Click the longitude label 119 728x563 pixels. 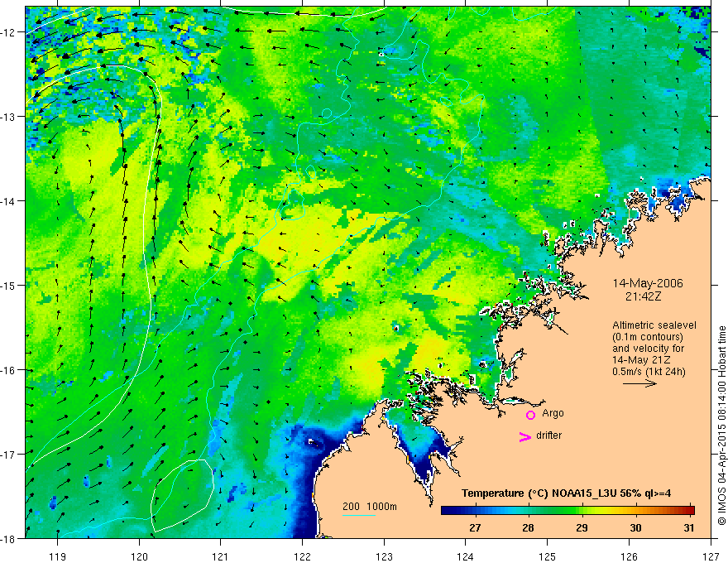58,556
